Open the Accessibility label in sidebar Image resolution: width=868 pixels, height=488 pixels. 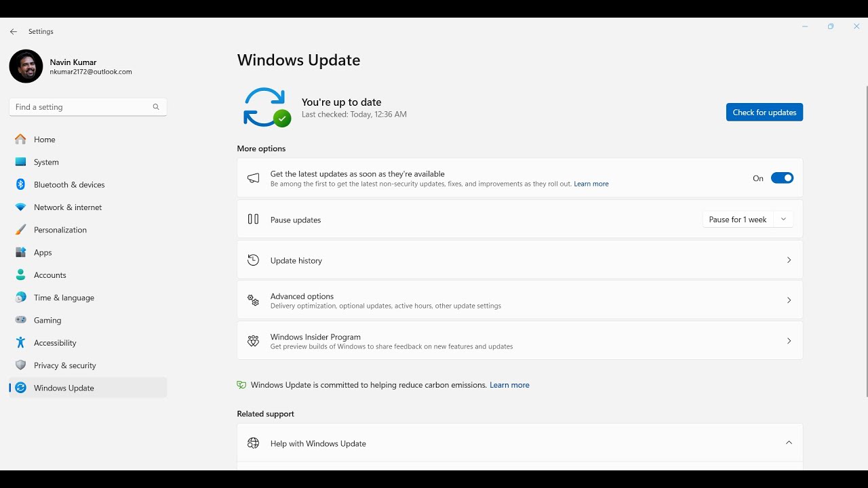(55, 343)
